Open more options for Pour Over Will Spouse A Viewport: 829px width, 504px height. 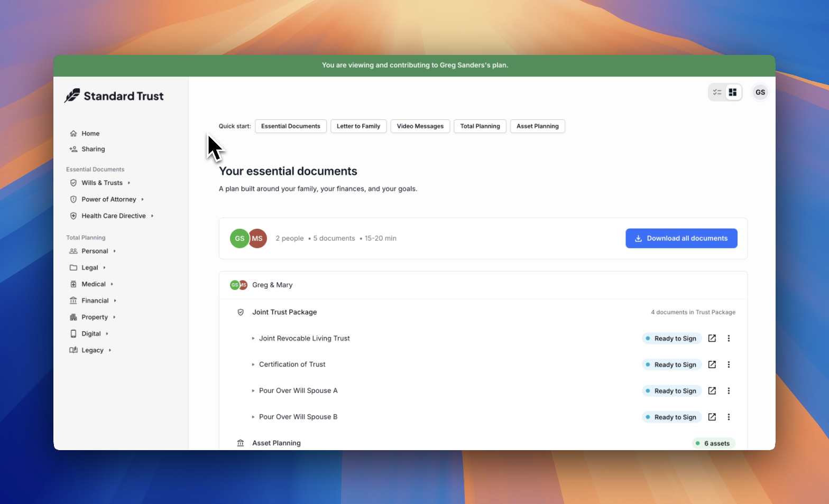[729, 390]
